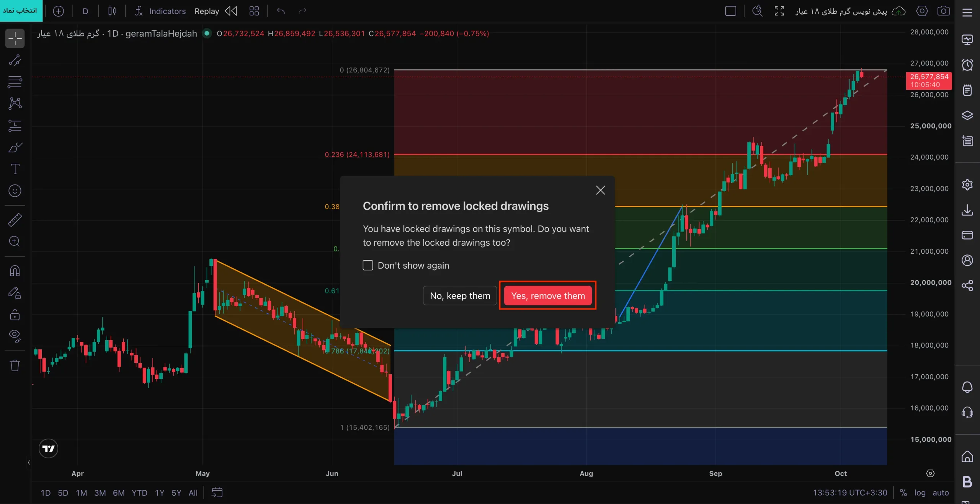Select the ruler measure tool
The height and width of the screenshot is (504, 980).
tap(15, 220)
